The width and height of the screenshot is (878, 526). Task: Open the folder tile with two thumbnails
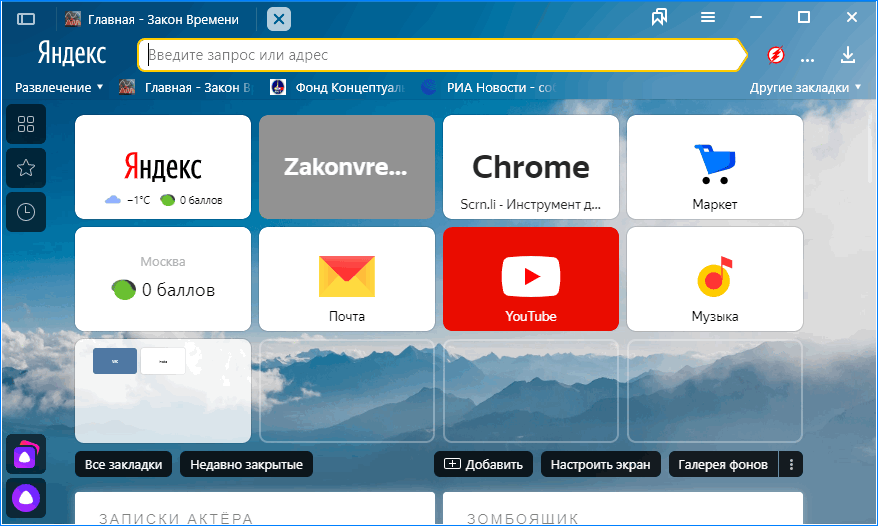point(163,391)
